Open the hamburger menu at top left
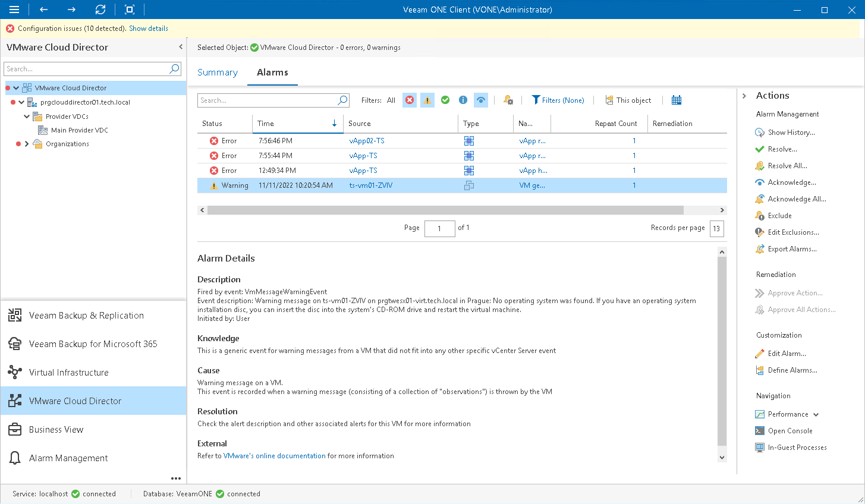 (15, 10)
